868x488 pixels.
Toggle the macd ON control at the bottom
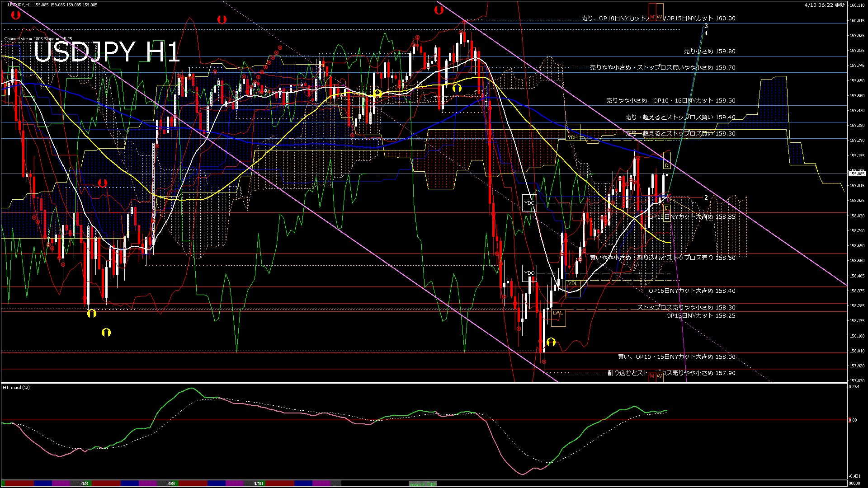422,483
